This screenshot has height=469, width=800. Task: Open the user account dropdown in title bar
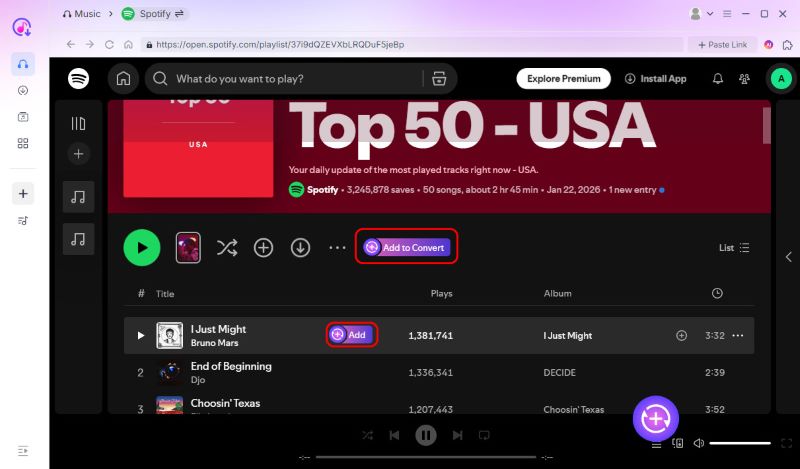click(x=701, y=14)
